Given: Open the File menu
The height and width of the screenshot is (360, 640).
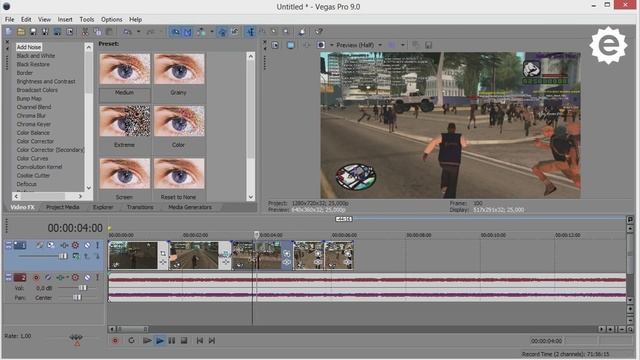Looking at the screenshot, I should [x=9, y=19].
